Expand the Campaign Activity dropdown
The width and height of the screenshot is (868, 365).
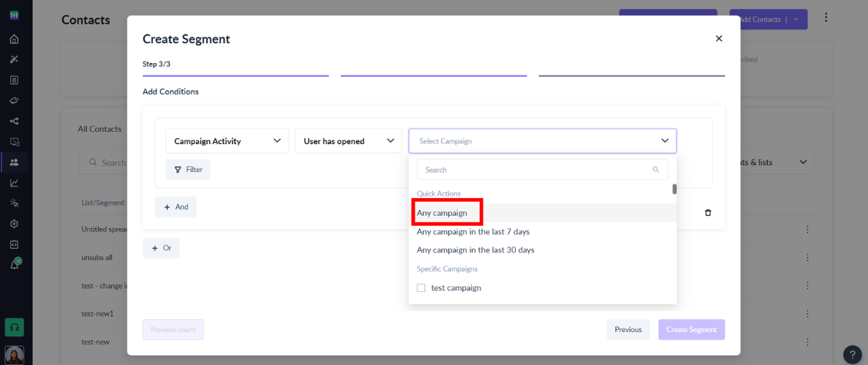point(227,141)
